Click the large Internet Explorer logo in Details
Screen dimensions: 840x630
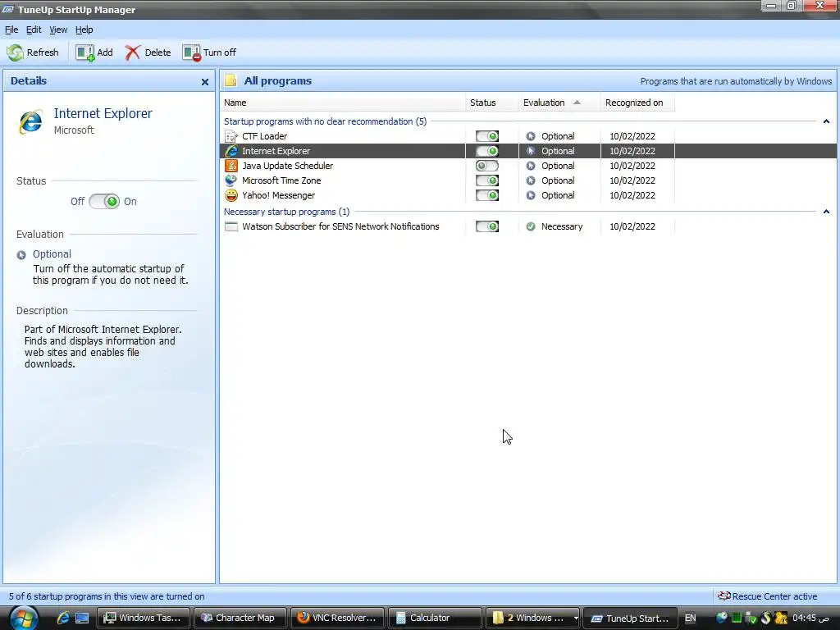coord(30,122)
